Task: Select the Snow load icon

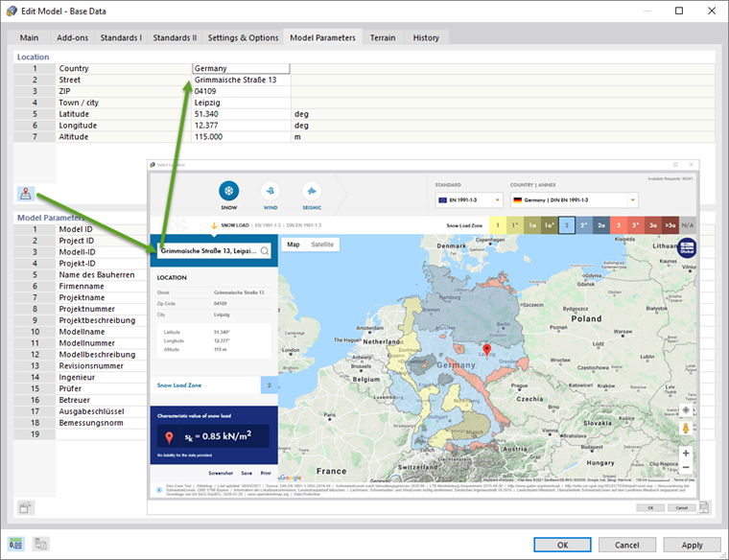Action: click(x=228, y=191)
